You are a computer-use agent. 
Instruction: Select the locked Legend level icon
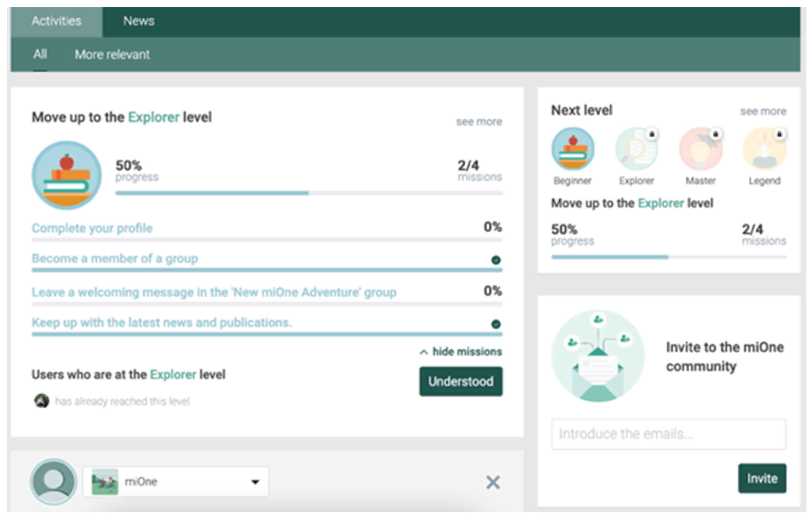[764, 149]
